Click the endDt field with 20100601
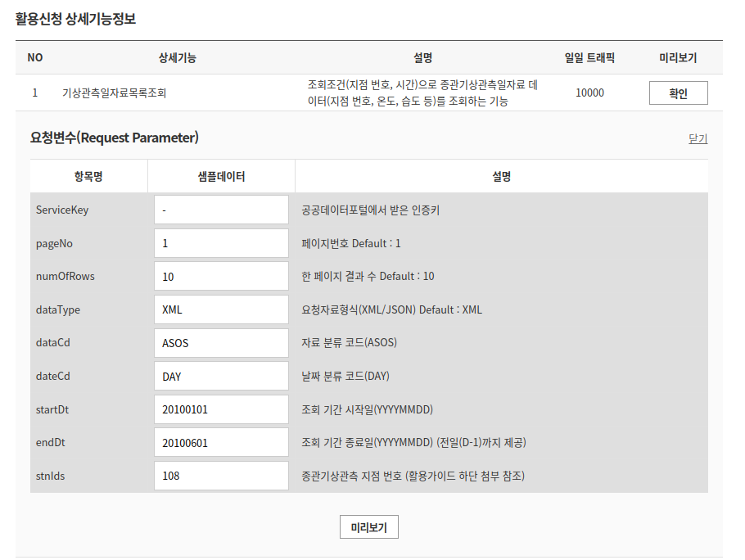The height and width of the screenshot is (560, 745). click(x=221, y=442)
